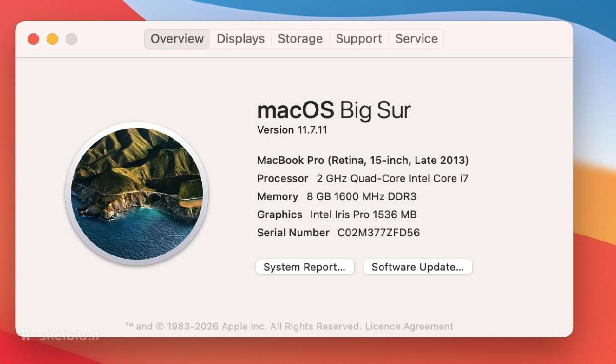Click the macOS Big Sur heading
This screenshot has height=364, width=616.
point(334,110)
